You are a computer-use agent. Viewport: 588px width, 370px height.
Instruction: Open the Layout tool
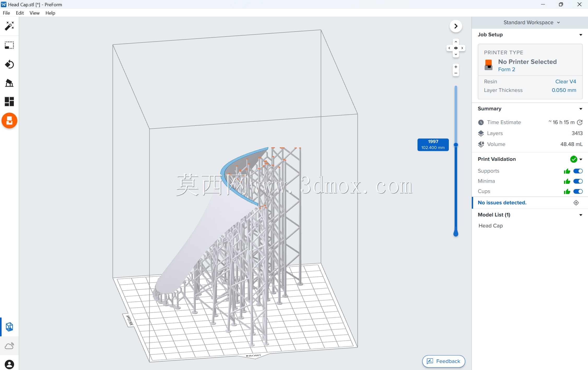tap(9, 102)
